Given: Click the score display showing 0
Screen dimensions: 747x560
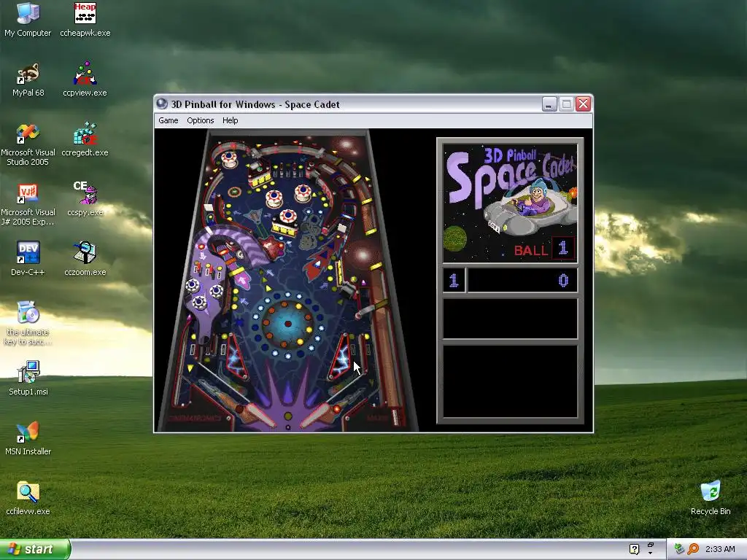Looking at the screenshot, I should point(522,280).
